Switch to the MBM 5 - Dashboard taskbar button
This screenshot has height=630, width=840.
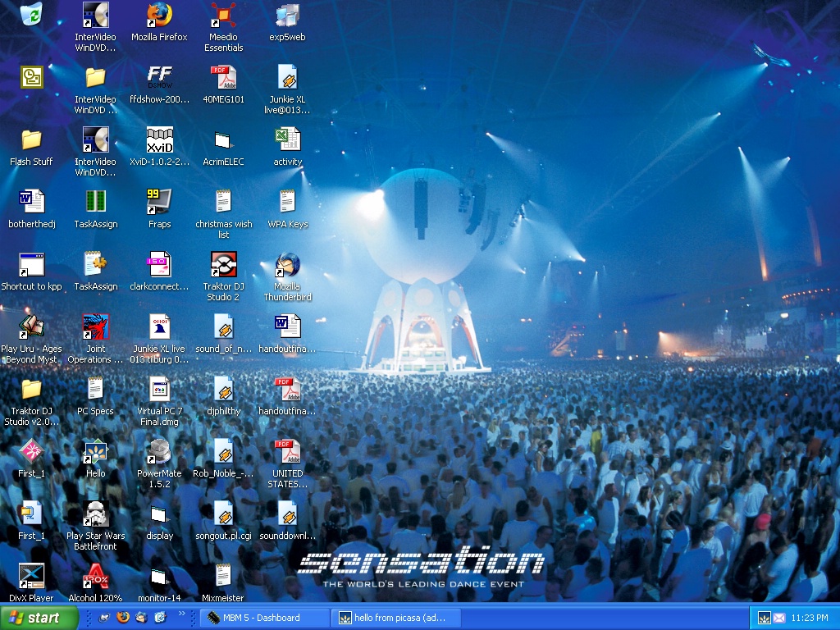[265, 618]
